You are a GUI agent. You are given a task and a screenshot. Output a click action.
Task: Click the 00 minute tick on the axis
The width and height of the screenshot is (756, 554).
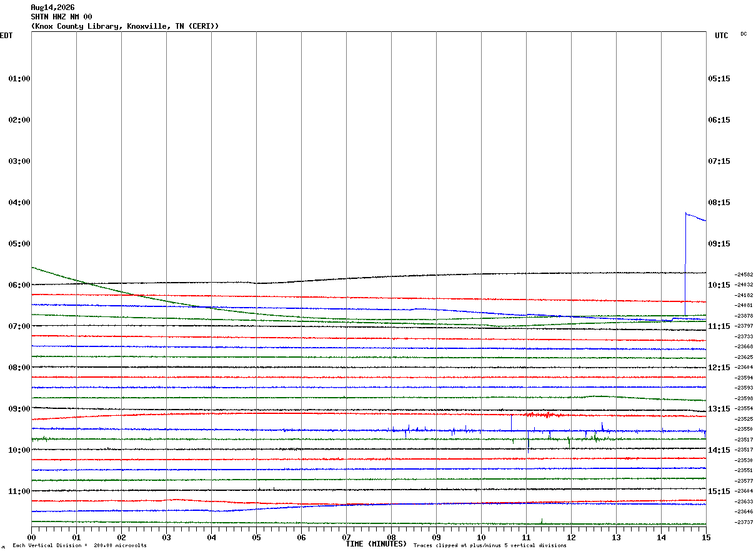pyautogui.click(x=31, y=537)
